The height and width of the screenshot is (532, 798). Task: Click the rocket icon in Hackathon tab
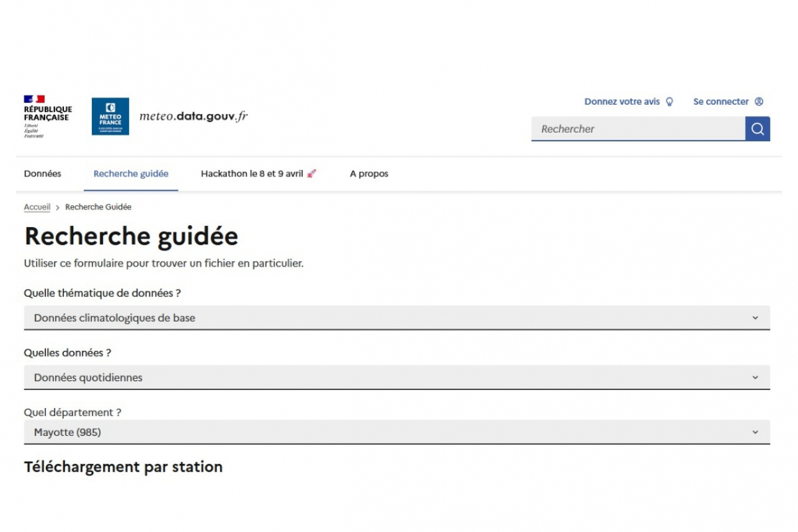click(311, 174)
